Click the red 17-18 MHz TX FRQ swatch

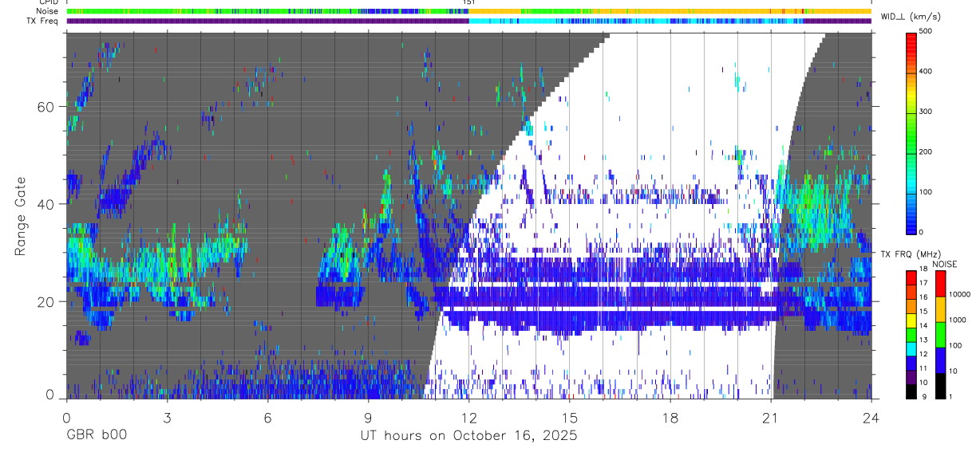(911, 277)
